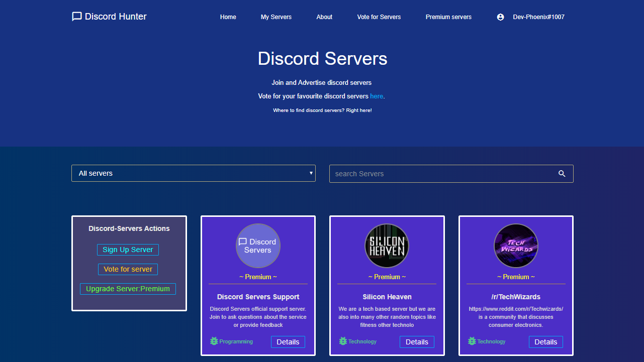644x362 pixels.
Task: Open the Discord Servers Support avatar
Action: [258, 246]
